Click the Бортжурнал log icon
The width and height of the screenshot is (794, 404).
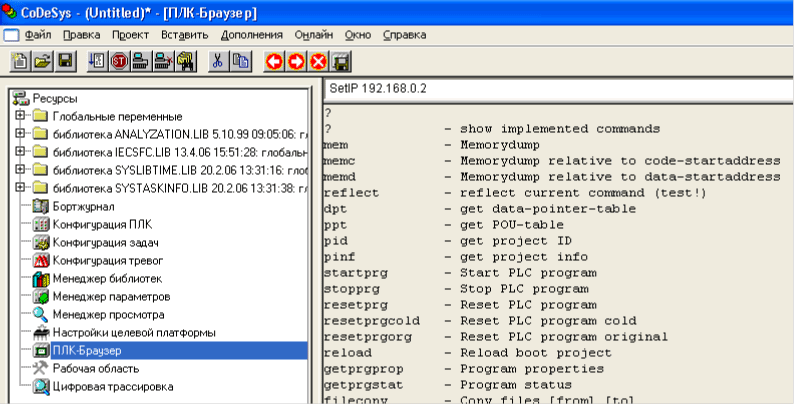(41, 207)
